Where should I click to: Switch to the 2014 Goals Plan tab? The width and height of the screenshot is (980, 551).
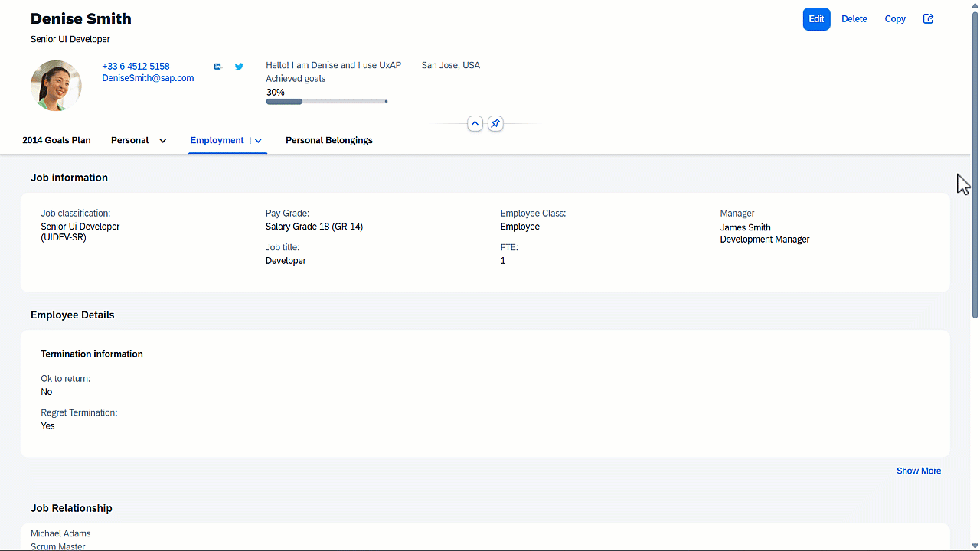[57, 140]
